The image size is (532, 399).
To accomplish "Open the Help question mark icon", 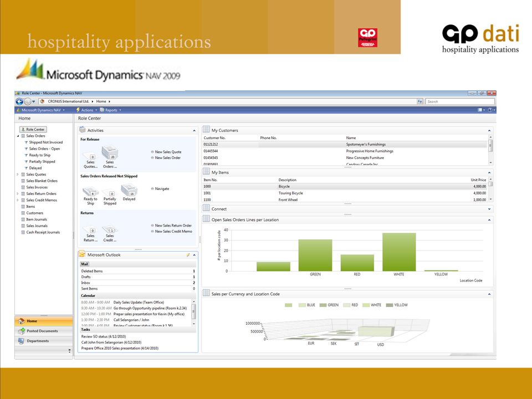I will click(x=490, y=110).
